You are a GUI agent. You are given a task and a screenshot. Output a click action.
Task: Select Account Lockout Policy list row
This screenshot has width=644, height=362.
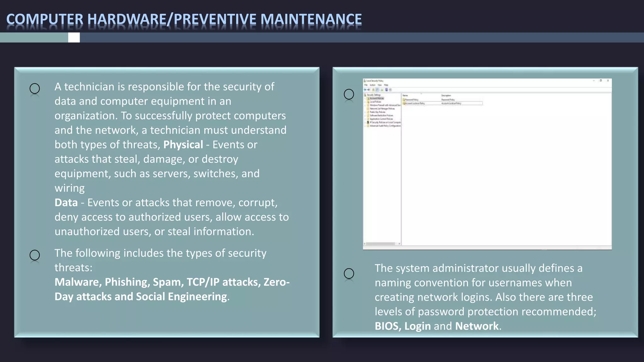[415, 103]
